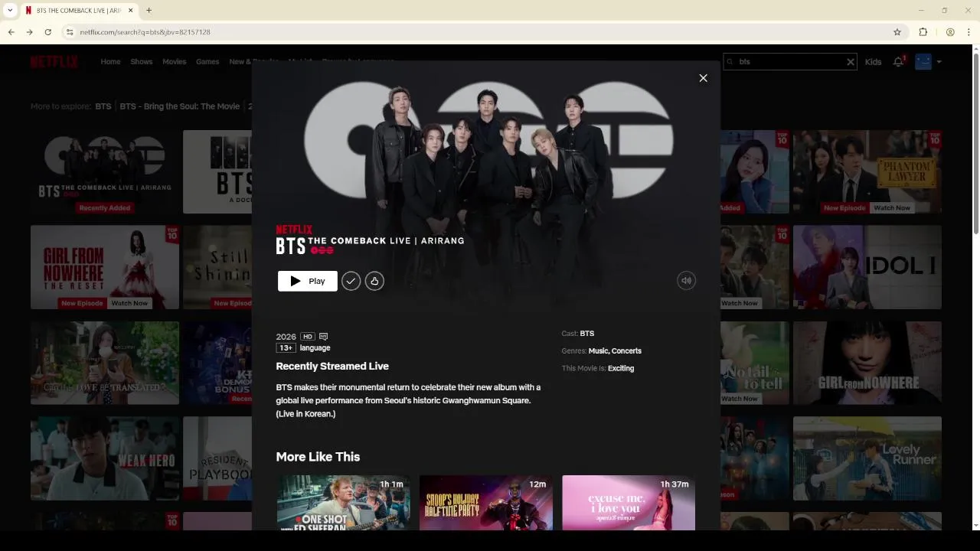Open Phantom Lawyer tile
Viewport: 980px width, 551px height.
click(x=867, y=171)
